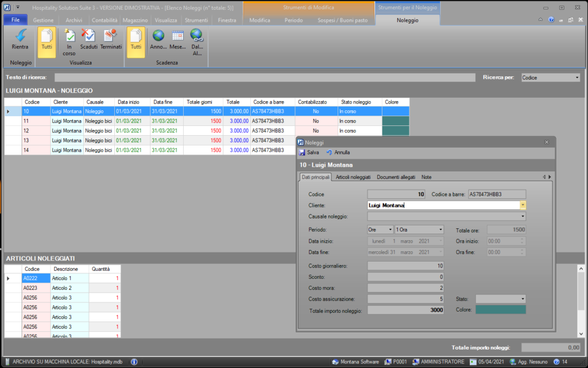Open the Periodo ribbon tab
The height and width of the screenshot is (368, 588).
pos(293,20)
